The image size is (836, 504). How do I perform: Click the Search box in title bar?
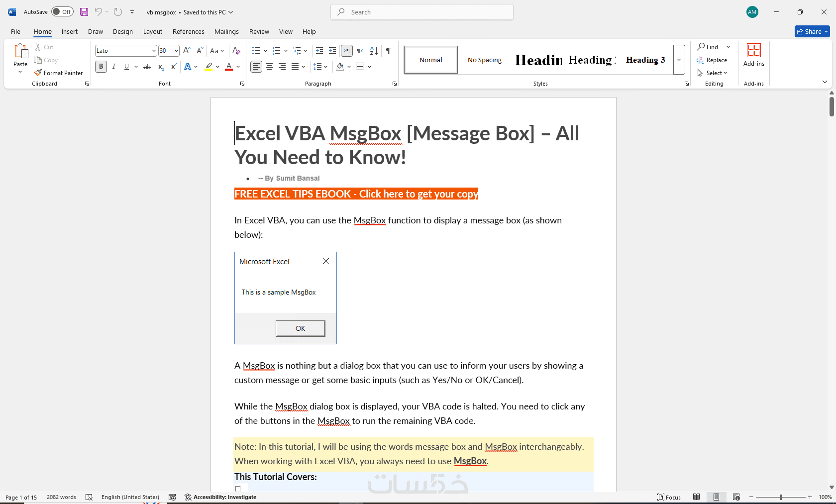(422, 12)
